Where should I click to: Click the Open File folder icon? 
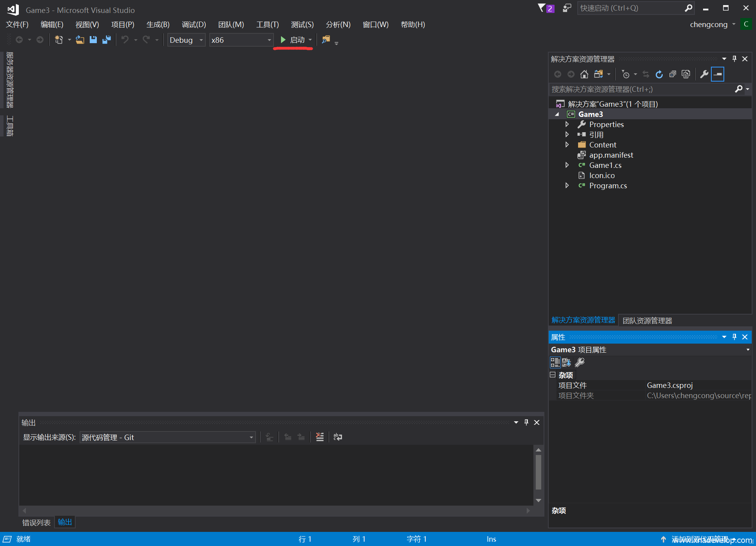80,40
